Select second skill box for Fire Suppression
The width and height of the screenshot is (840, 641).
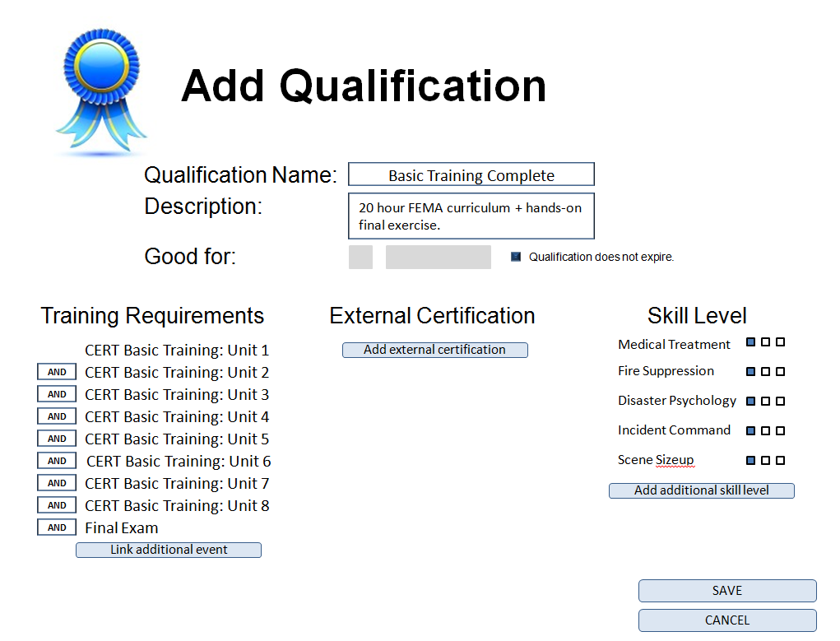coord(765,371)
